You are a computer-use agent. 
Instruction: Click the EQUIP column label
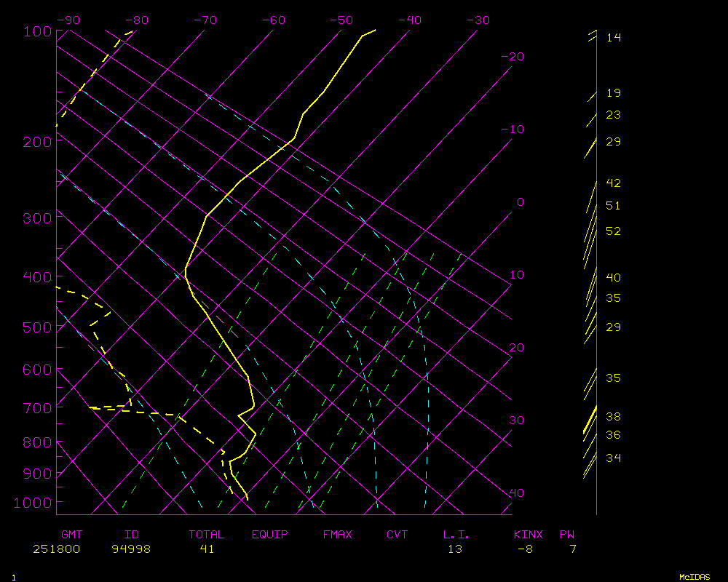pyautogui.click(x=269, y=535)
